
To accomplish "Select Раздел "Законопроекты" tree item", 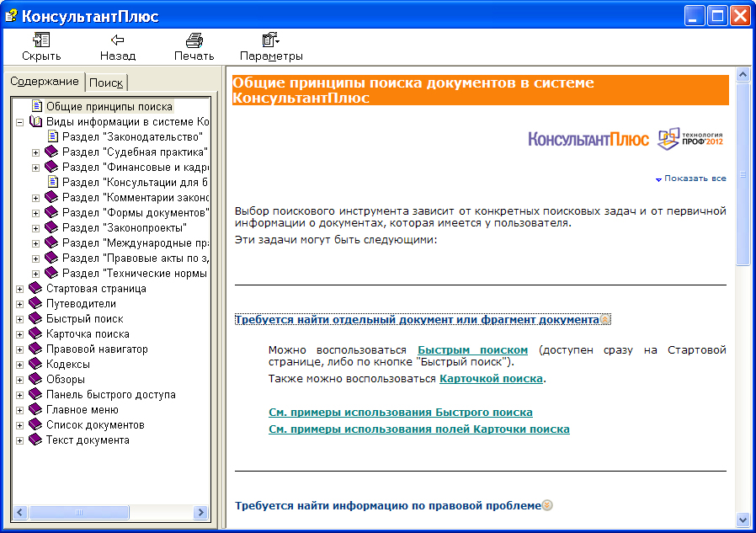I will tap(125, 227).
